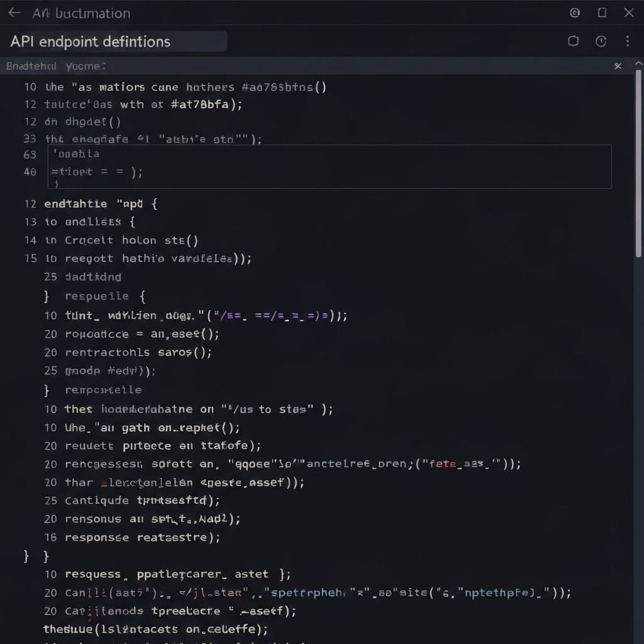The width and height of the screenshot is (644, 644).
Task: Select line number 63 in the gutter
Action: 29,154
